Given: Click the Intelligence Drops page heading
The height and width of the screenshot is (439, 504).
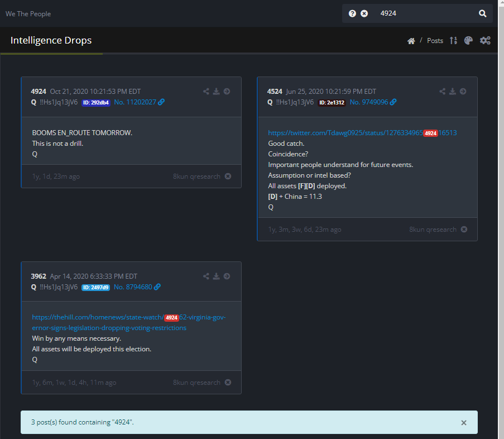Looking at the screenshot, I should (51, 41).
